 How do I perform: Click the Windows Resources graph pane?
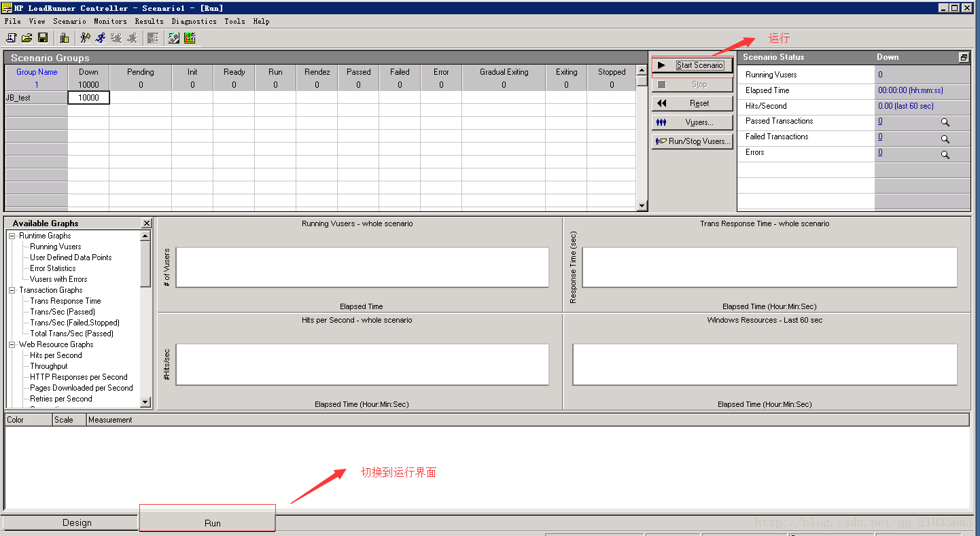click(x=767, y=361)
